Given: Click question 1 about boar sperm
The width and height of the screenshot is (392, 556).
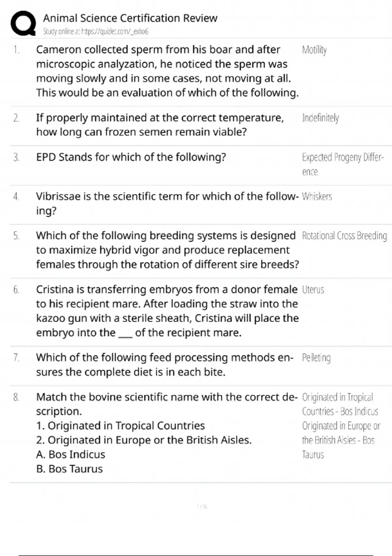Looking at the screenshot, I should (x=167, y=71).
